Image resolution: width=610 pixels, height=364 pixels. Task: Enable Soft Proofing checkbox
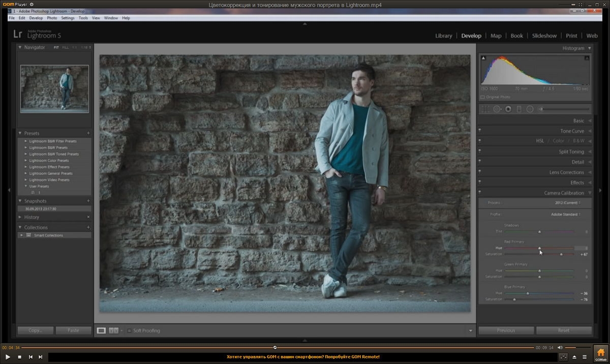click(x=129, y=330)
